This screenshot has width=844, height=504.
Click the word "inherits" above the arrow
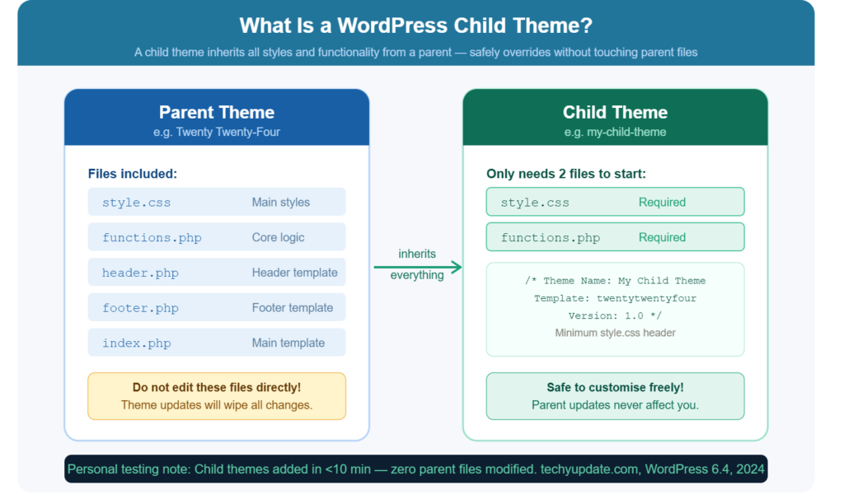pyautogui.click(x=416, y=254)
